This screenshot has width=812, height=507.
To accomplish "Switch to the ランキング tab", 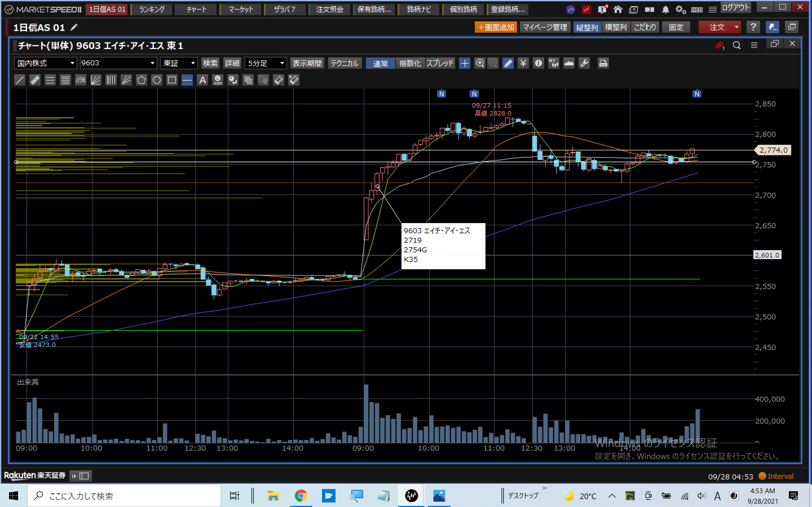I will (152, 9).
